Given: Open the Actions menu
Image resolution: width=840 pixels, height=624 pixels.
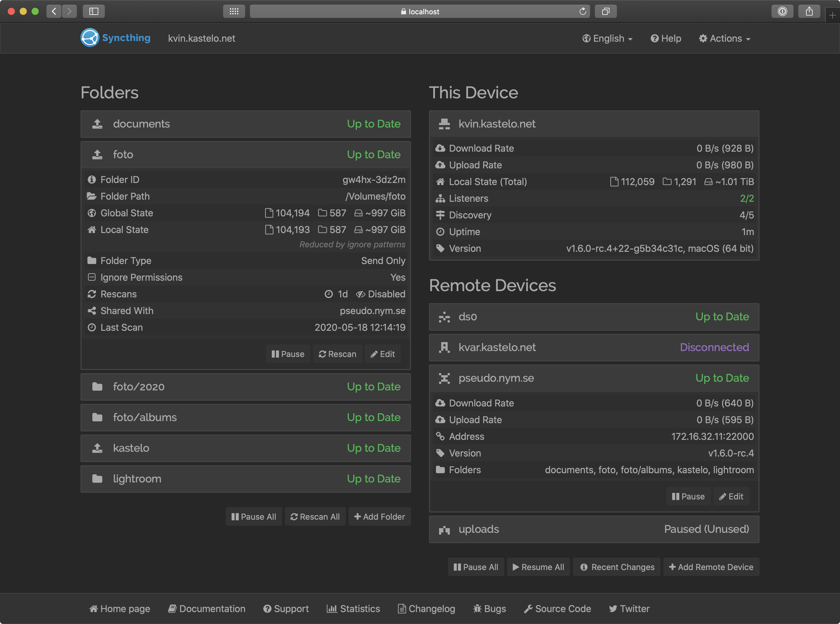Looking at the screenshot, I should click(724, 38).
